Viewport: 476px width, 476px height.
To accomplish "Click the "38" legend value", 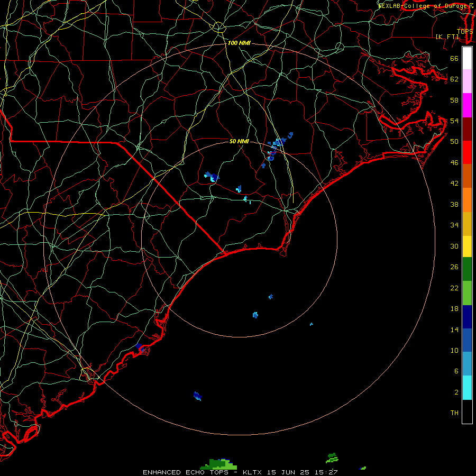I will click(454, 205).
